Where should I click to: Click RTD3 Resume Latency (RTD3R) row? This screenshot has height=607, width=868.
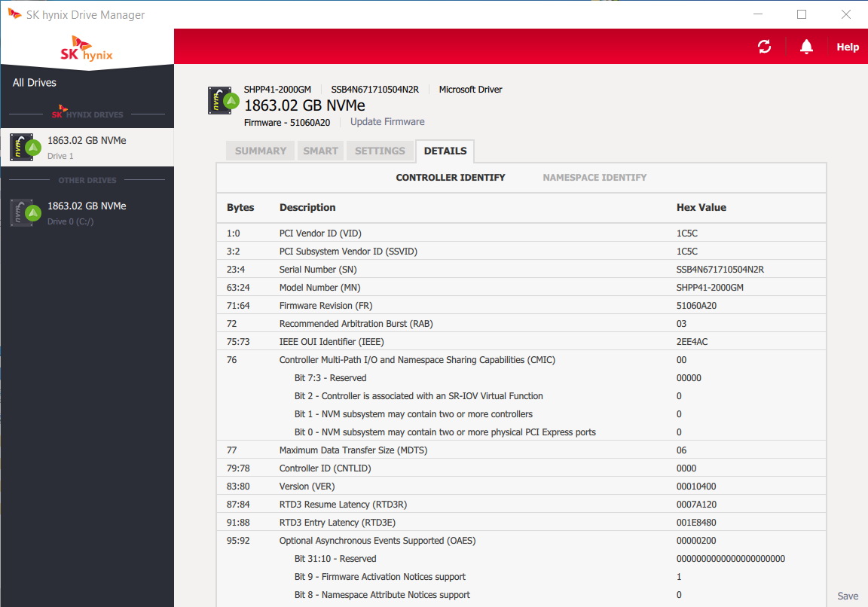pos(521,505)
